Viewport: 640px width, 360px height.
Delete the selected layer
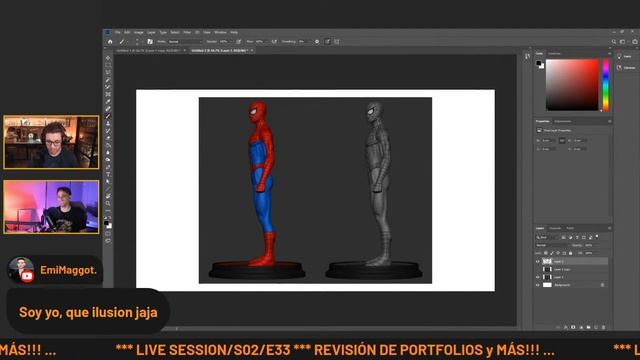click(603, 327)
